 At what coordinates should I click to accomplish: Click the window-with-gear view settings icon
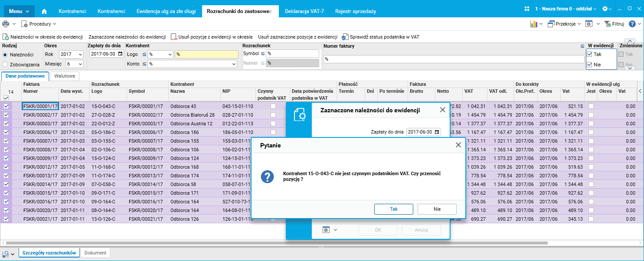point(589,24)
